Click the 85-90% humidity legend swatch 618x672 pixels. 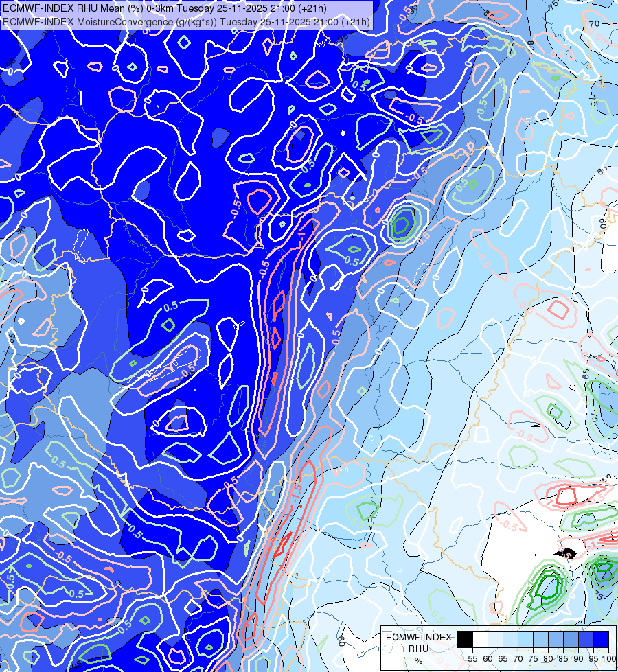point(571,640)
